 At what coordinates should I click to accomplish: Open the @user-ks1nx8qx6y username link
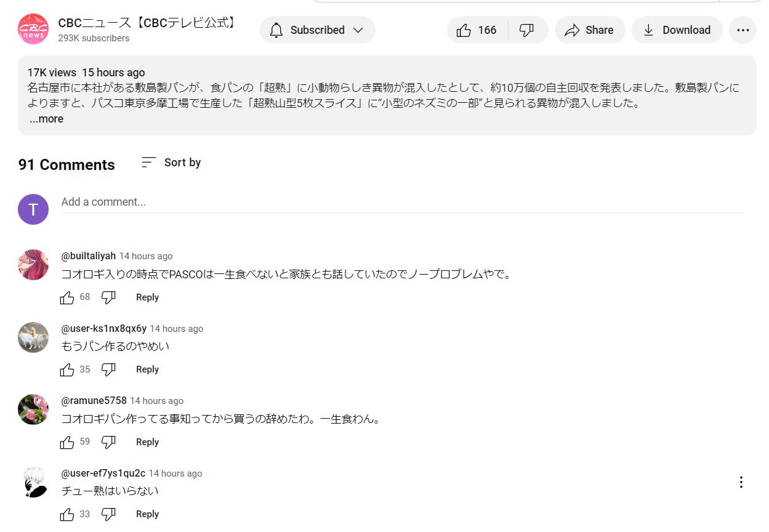104,328
